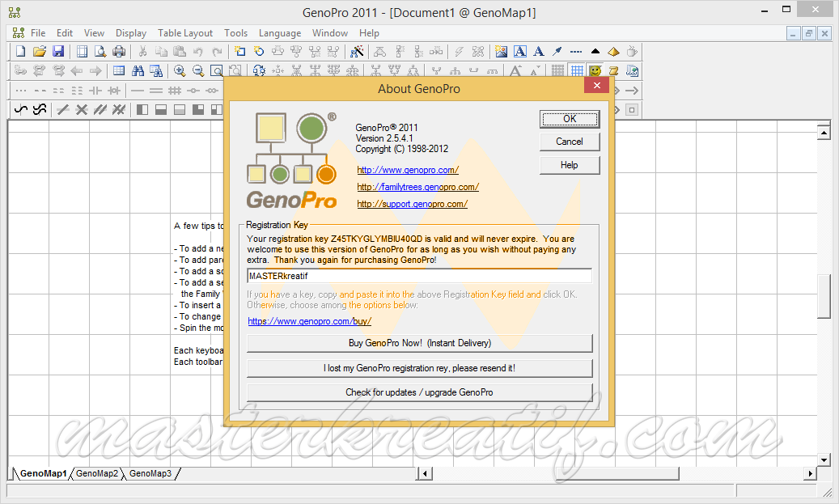839x504 pixels.
Task: Toggle the smiley face display option
Action: tap(595, 70)
